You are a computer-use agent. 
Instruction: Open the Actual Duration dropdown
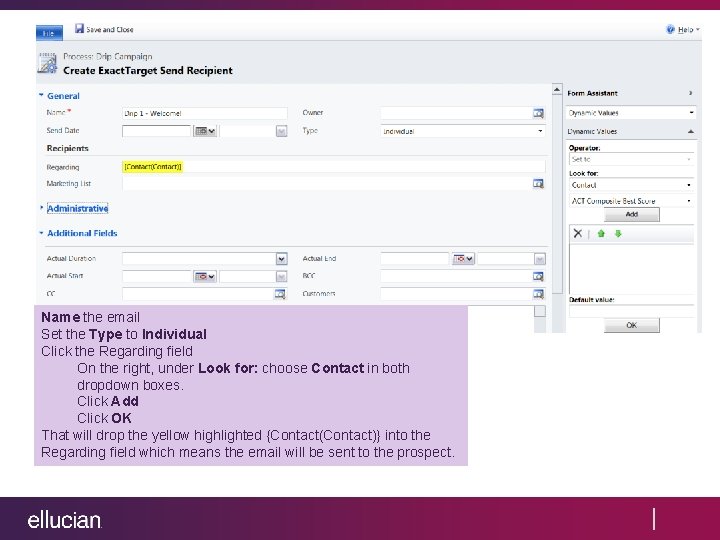pyautogui.click(x=281, y=259)
